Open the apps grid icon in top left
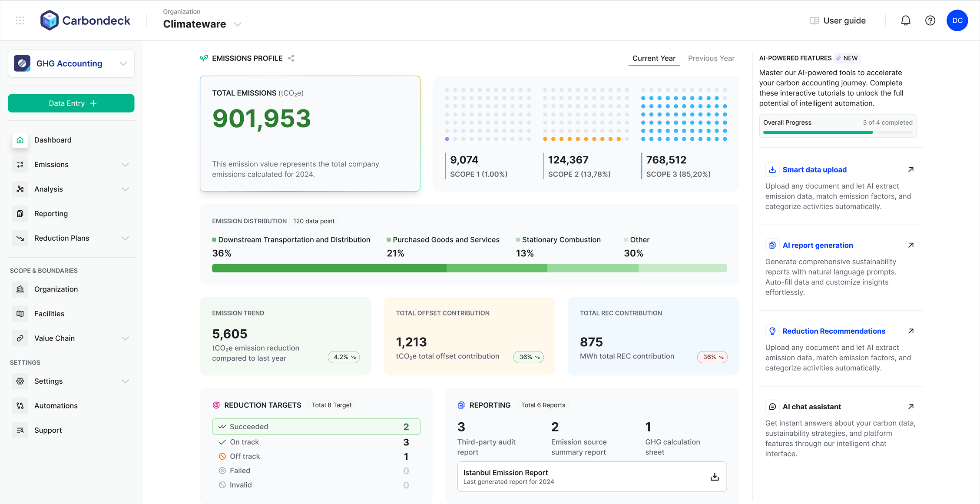The width and height of the screenshot is (980, 504). pyautogui.click(x=20, y=20)
